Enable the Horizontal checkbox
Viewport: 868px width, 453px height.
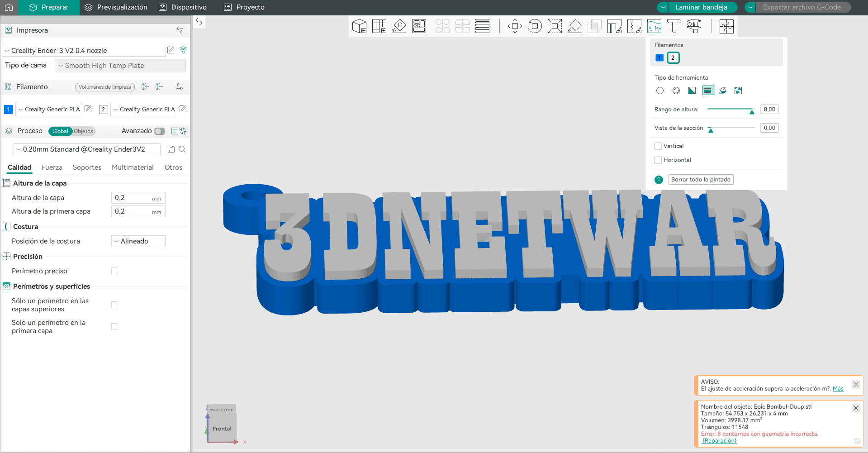pos(658,160)
